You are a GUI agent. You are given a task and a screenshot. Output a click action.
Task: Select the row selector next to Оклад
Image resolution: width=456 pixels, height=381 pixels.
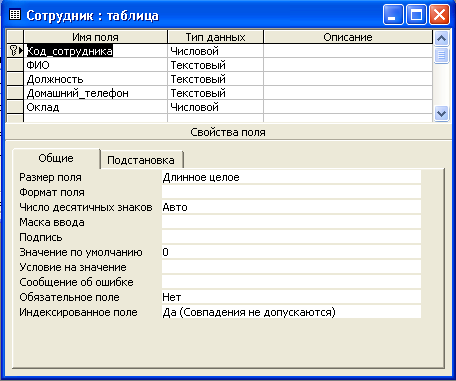click(x=15, y=107)
